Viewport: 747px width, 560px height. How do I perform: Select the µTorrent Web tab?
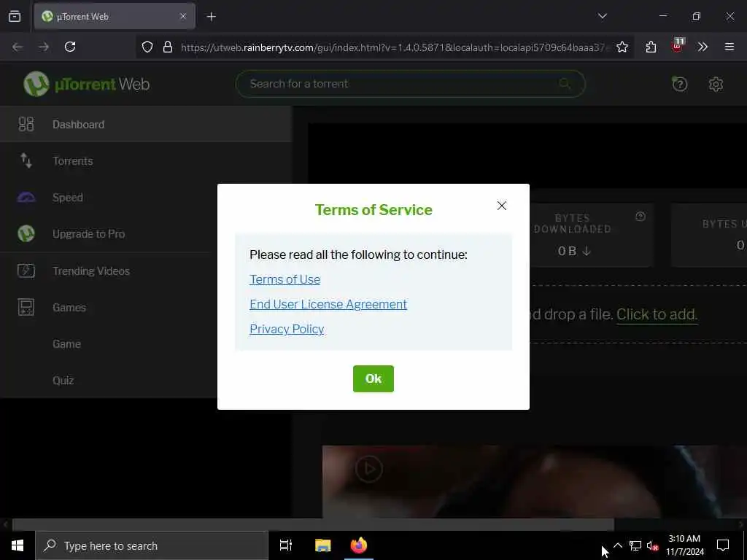click(115, 17)
